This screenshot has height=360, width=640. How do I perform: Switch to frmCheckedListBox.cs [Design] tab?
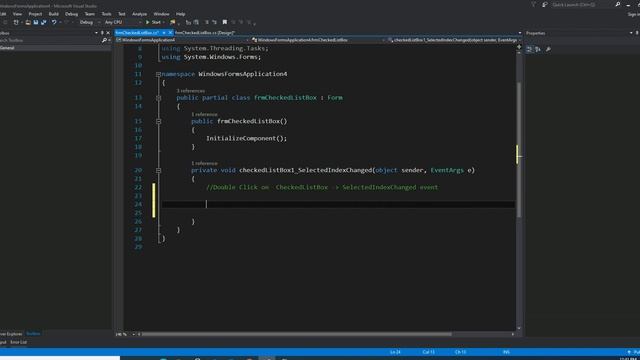(x=205, y=33)
